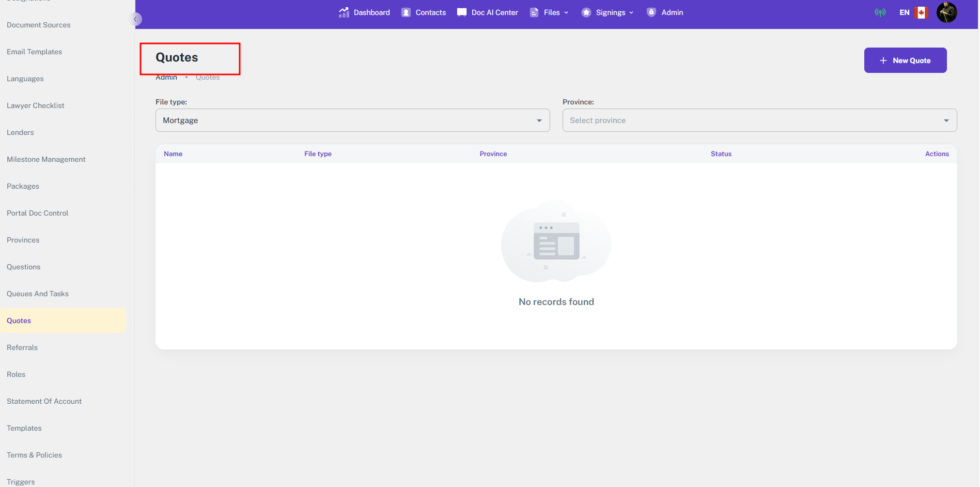980x487 pixels.
Task: Open Referrals in sidebar
Action: click(22, 347)
